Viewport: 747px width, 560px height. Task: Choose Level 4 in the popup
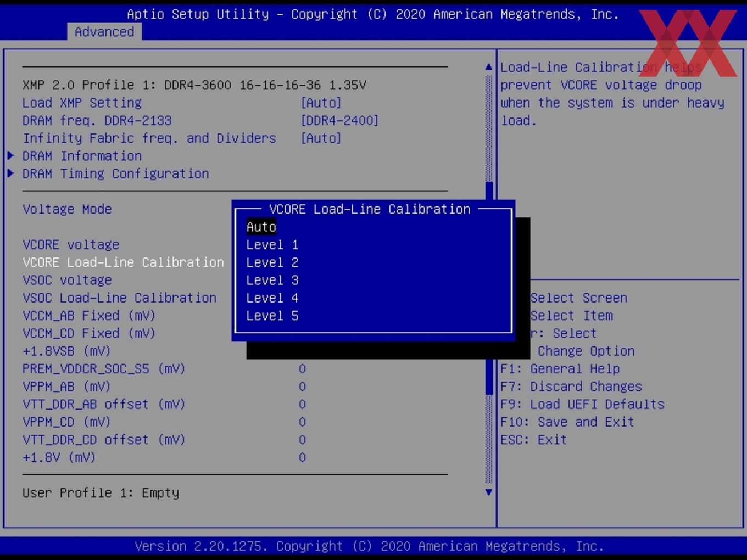[x=272, y=298]
